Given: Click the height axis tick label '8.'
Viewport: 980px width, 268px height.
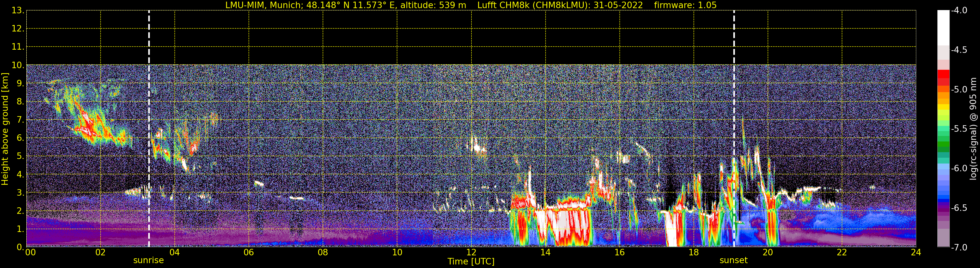Looking at the screenshot, I should pyautogui.click(x=20, y=102).
